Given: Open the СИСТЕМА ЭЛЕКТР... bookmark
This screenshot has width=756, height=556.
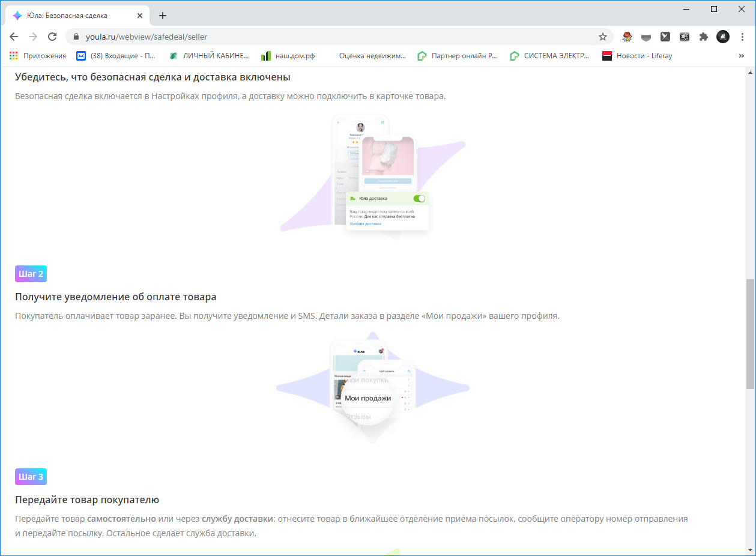Looking at the screenshot, I should (x=550, y=56).
